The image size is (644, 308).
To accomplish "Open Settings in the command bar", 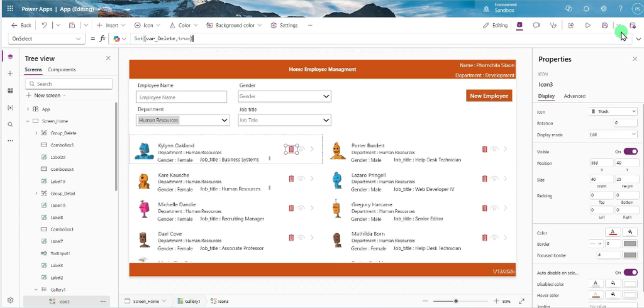I will coord(284,26).
